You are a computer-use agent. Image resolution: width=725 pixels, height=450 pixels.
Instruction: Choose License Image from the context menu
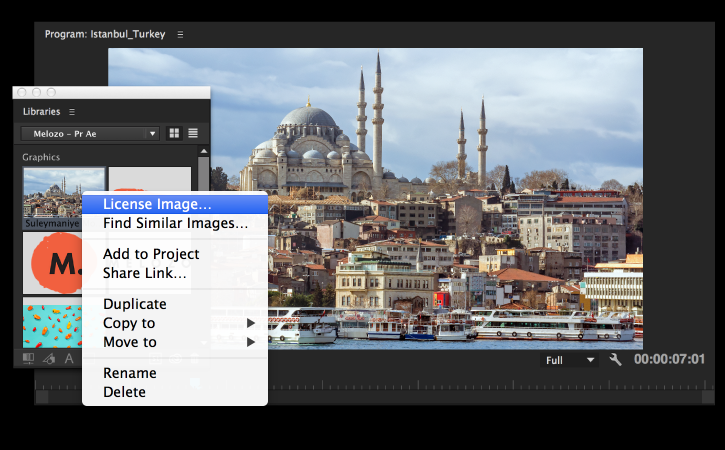point(175,204)
